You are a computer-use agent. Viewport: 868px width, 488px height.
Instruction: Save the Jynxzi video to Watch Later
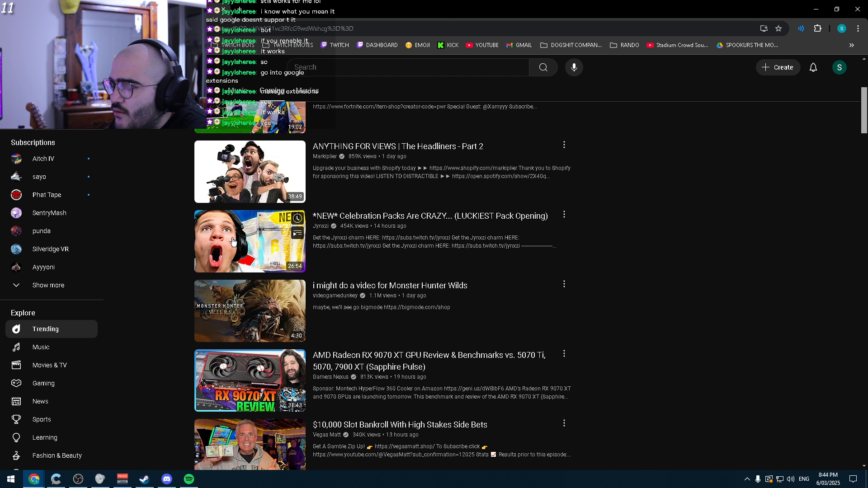[297, 218]
